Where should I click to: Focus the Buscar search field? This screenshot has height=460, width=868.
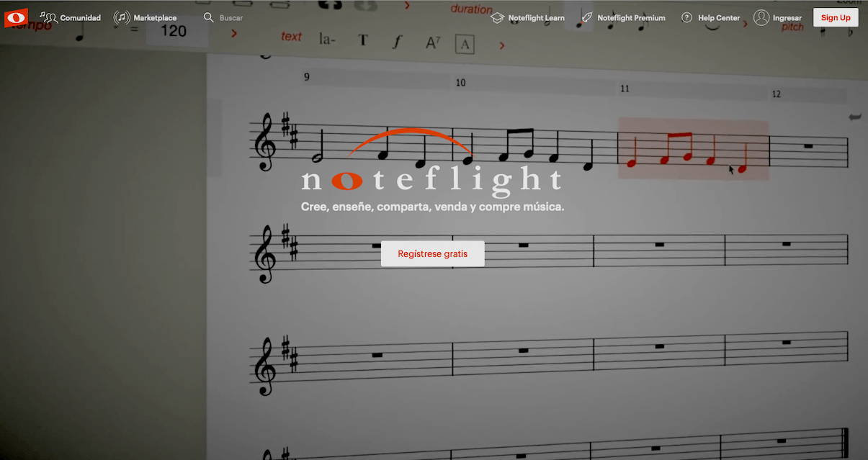223,17
